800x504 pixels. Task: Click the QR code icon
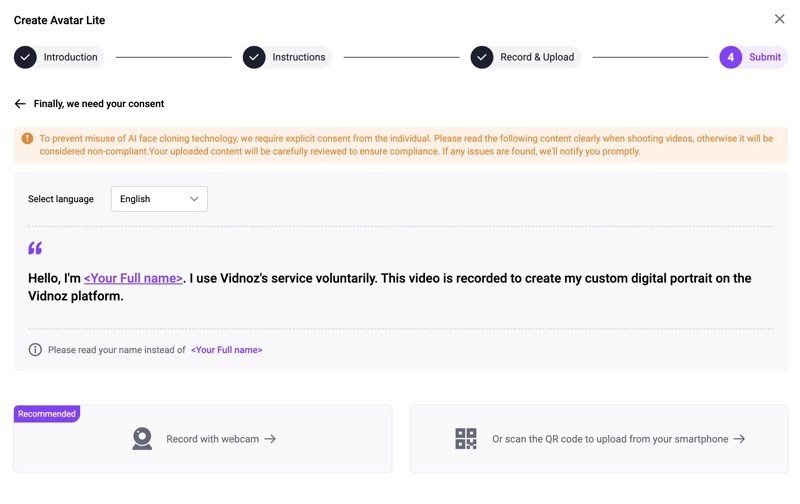coord(466,438)
